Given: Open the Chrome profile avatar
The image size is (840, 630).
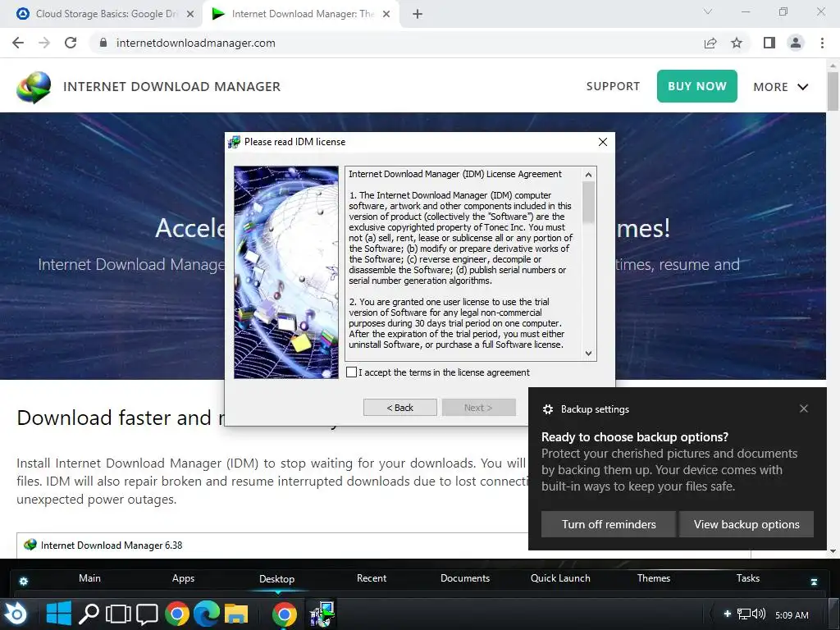Looking at the screenshot, I should click(x=796, y=43).
